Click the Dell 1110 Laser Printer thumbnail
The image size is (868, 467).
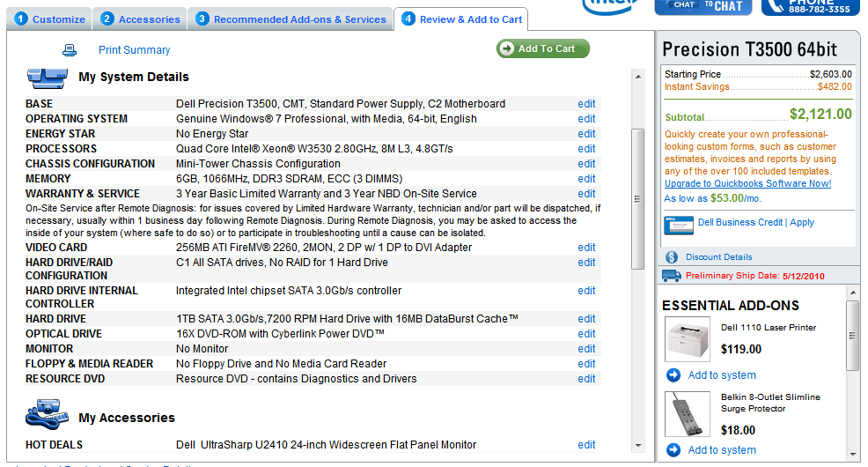[x=688, y=338]
